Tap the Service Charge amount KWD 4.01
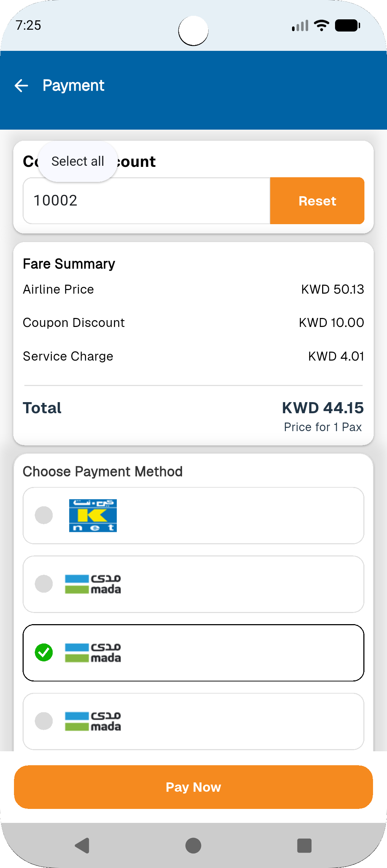Image resolution: width=387 pixels, height=868 pixels. [x=336, y=356]
